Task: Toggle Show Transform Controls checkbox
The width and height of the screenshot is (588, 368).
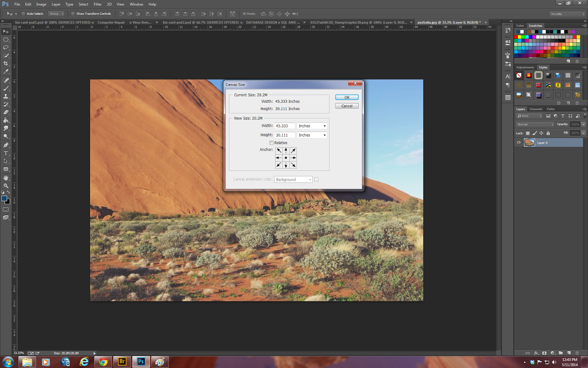Action: point(73,14)
